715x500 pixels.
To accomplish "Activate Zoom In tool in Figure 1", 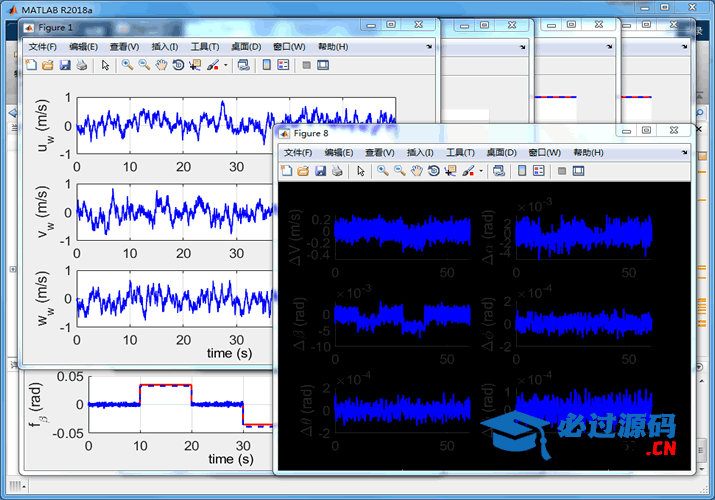I will (x=127, y=65).
